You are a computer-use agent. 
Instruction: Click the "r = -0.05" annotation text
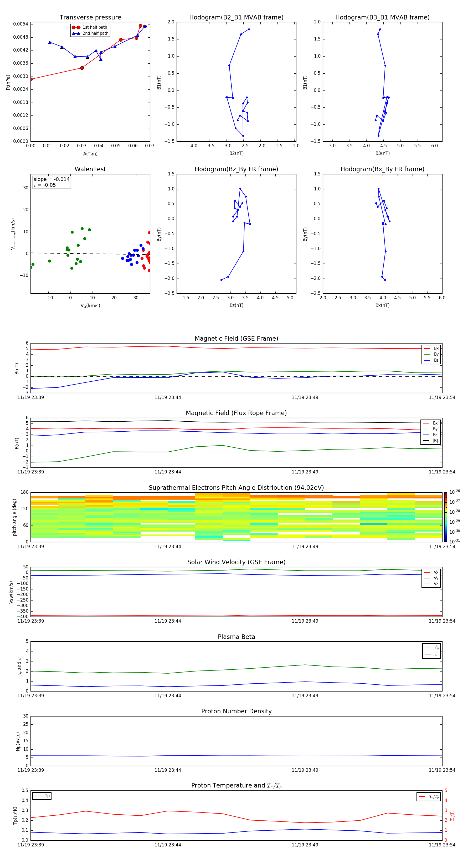click(45, 185)
